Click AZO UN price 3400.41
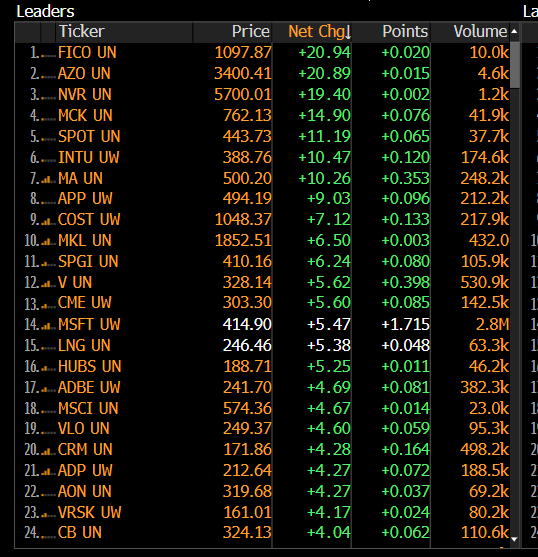The image size is (538, 557). [x=243, y=74]
